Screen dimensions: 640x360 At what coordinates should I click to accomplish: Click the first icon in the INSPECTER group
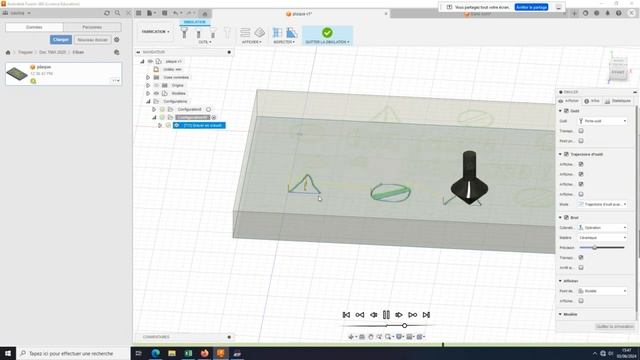coord(278,33)
